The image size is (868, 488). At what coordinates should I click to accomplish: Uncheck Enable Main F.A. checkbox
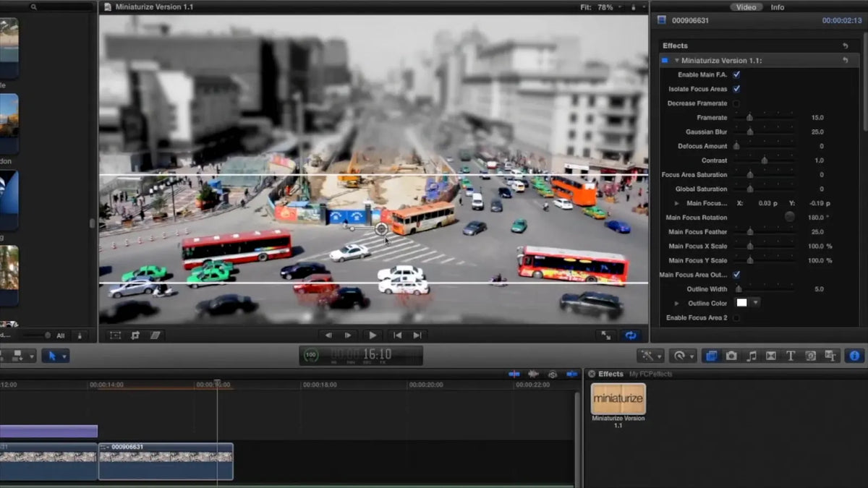736,74
